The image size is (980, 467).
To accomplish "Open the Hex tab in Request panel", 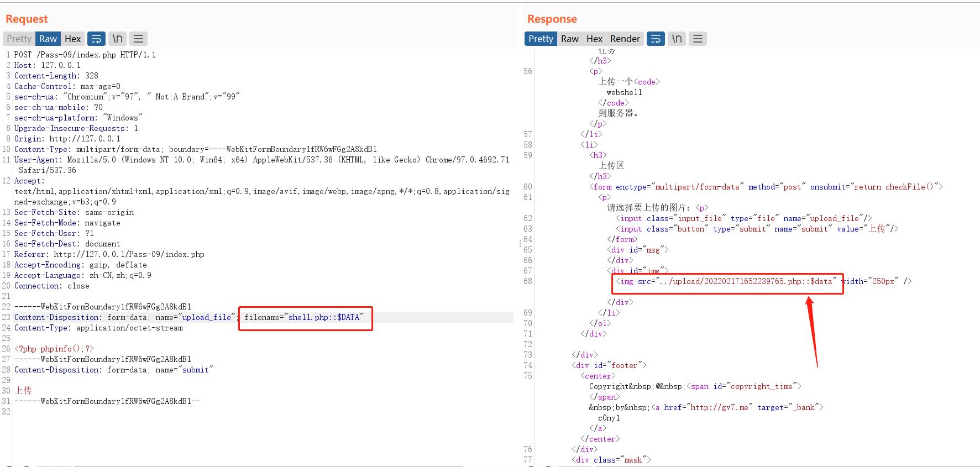I will point(72,39).
